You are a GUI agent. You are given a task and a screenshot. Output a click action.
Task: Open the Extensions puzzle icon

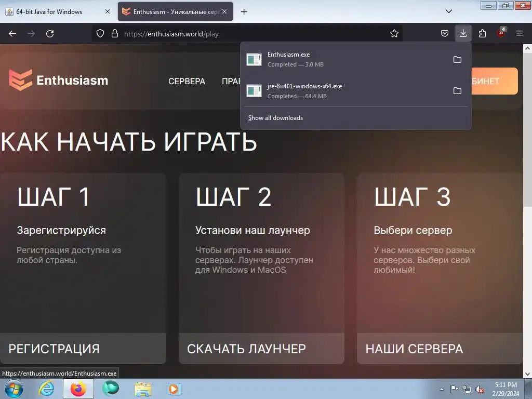pos(482,34)
